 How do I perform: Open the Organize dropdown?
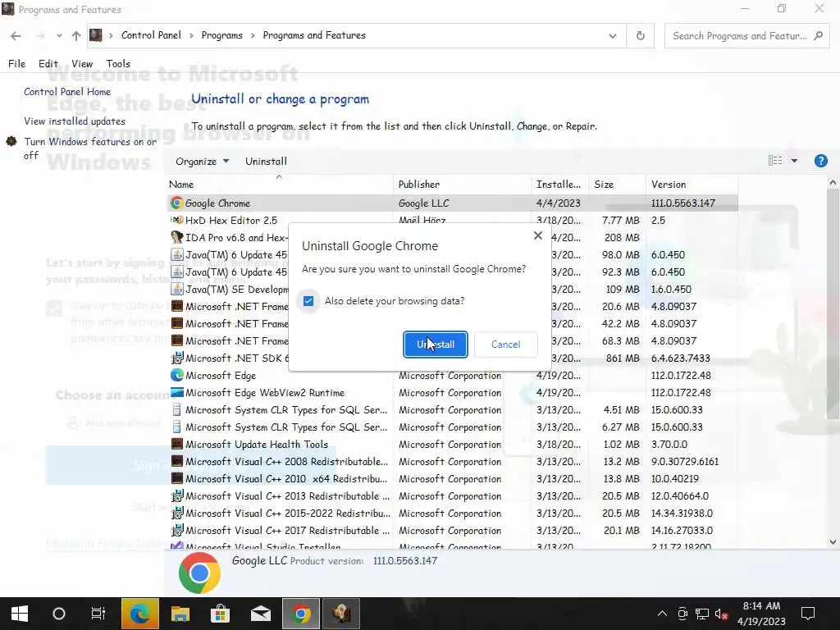[x=202, y=162]
